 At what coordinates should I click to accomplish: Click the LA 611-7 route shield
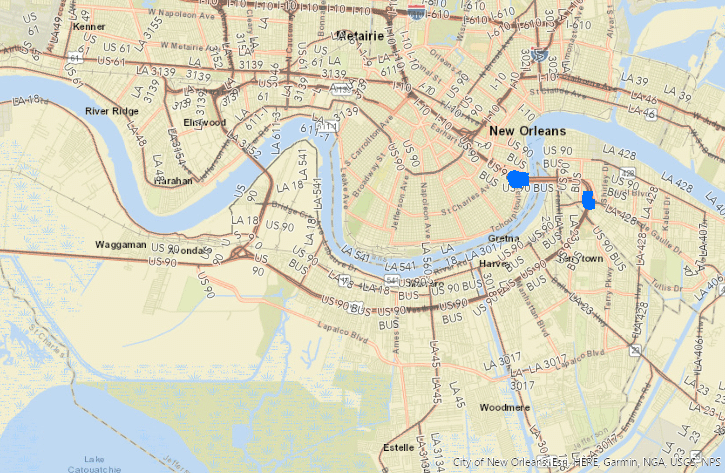pos(328,126)
